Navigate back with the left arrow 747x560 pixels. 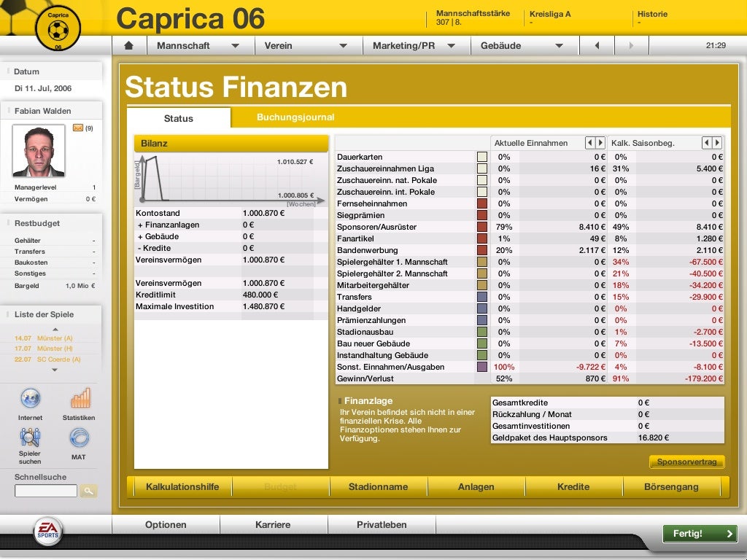597,46
